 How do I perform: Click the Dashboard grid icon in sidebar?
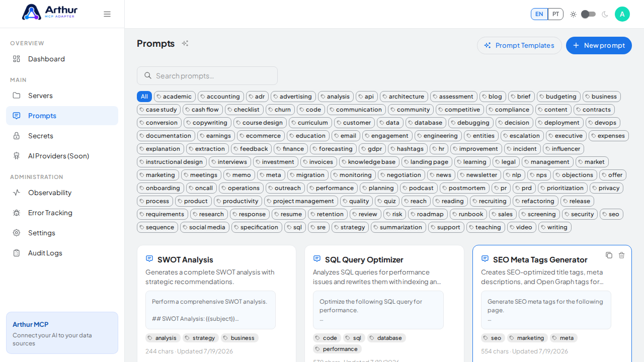pyautogui.click(x=17, y=59)
